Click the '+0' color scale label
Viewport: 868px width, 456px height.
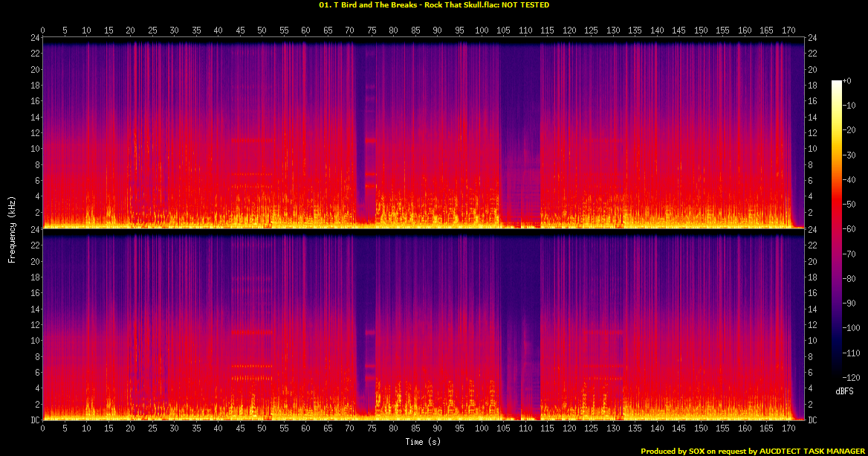[x=847, y=81]
